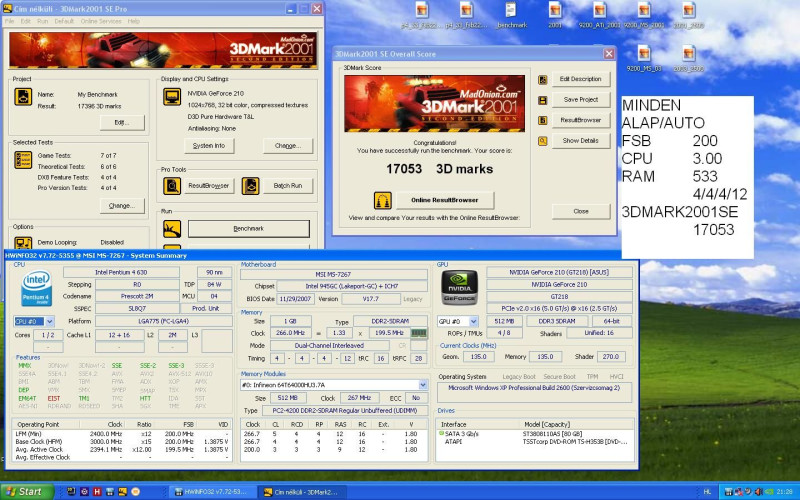Screen dimensions: 800x500
Task: Click the Show Details button
Action: pyautogui.click(x=581, y=140)
